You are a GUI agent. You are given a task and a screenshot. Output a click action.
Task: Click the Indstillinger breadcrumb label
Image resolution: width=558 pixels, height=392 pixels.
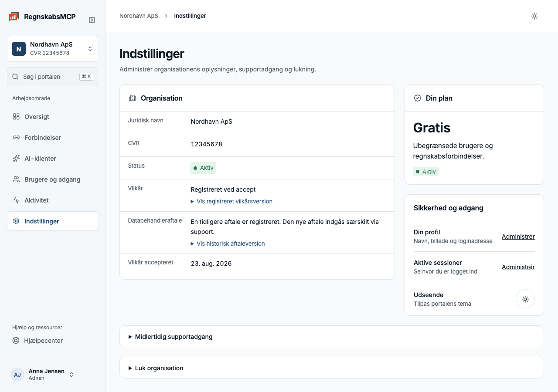tap(190, 16)
